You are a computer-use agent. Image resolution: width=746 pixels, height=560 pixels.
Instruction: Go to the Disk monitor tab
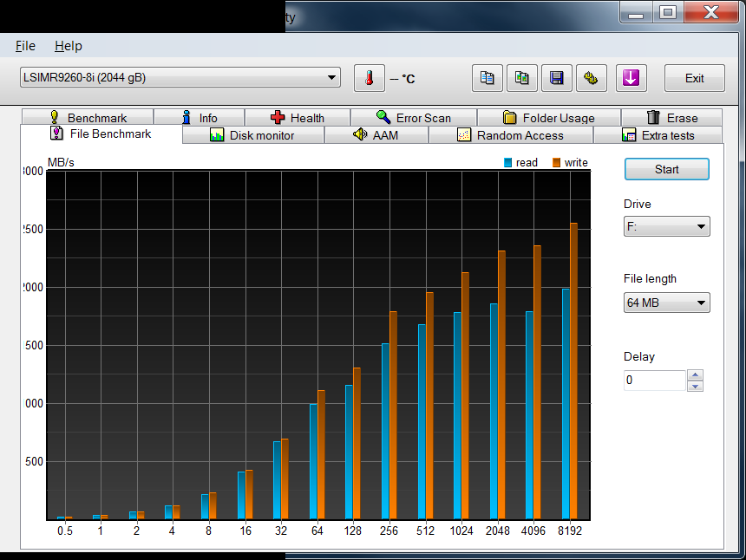coord(252,135)
